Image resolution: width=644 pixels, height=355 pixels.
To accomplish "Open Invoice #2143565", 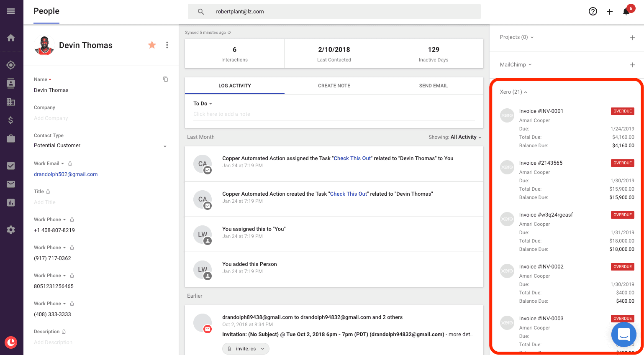I will [541, 163].
